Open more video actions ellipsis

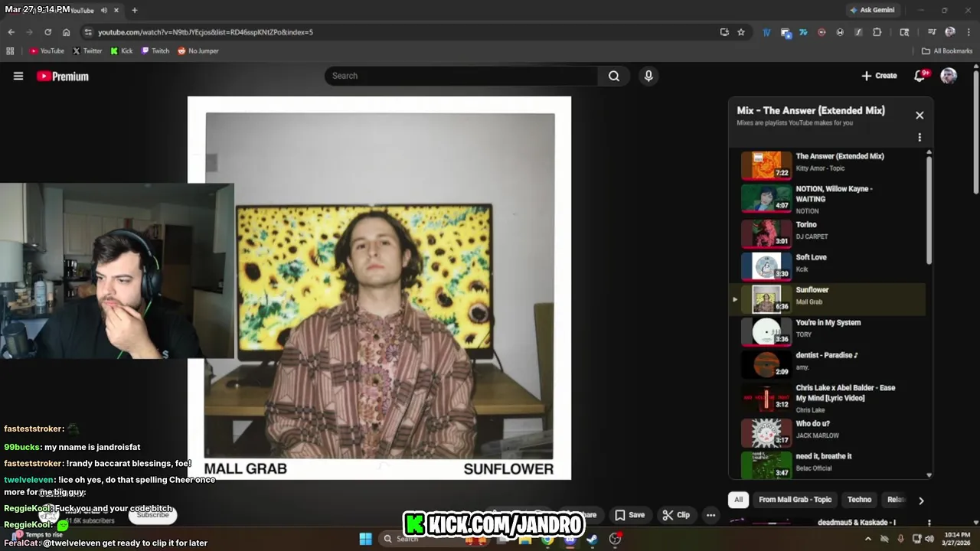pyautogui.click(x=710, y=515)
